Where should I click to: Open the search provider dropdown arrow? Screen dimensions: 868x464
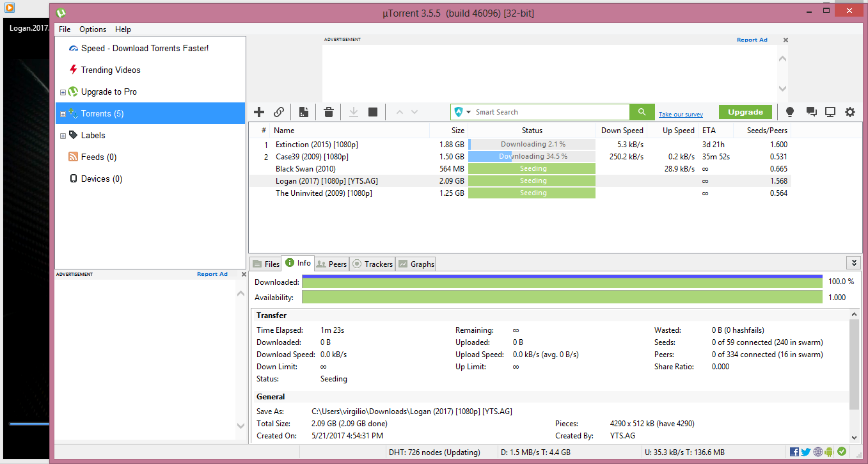click(469, 112)
